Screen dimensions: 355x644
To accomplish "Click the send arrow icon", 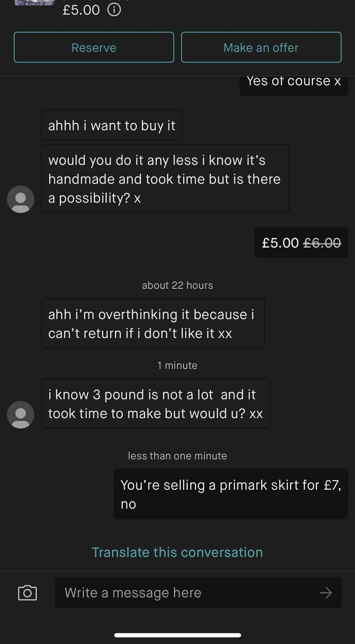I will (x=327, y=592).
